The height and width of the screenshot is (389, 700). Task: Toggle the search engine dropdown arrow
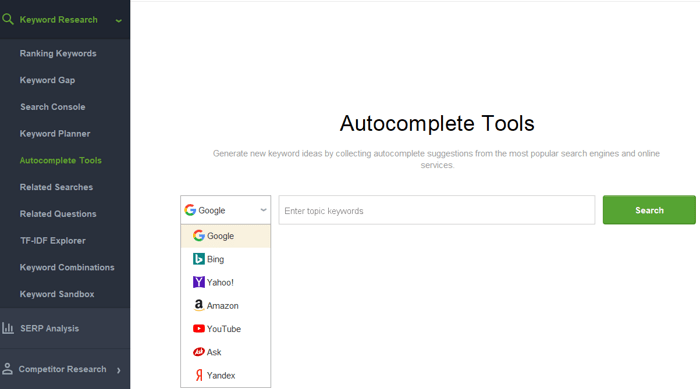(x=263, y=210)
